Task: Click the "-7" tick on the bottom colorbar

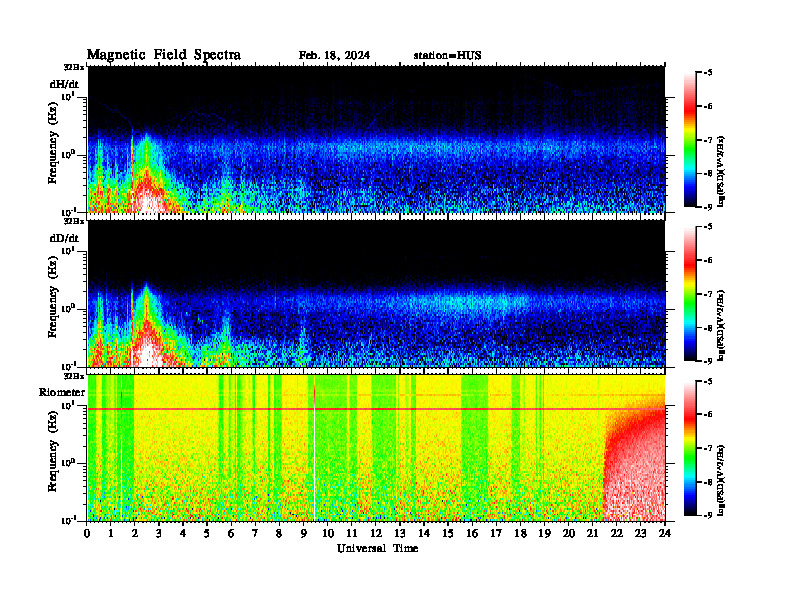Action: (x=708, y=448)
